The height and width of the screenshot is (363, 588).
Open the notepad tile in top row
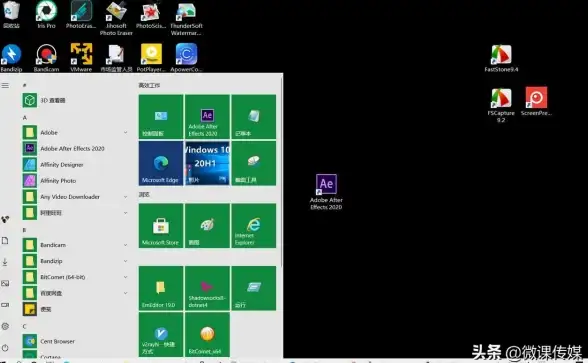point(254,117)
